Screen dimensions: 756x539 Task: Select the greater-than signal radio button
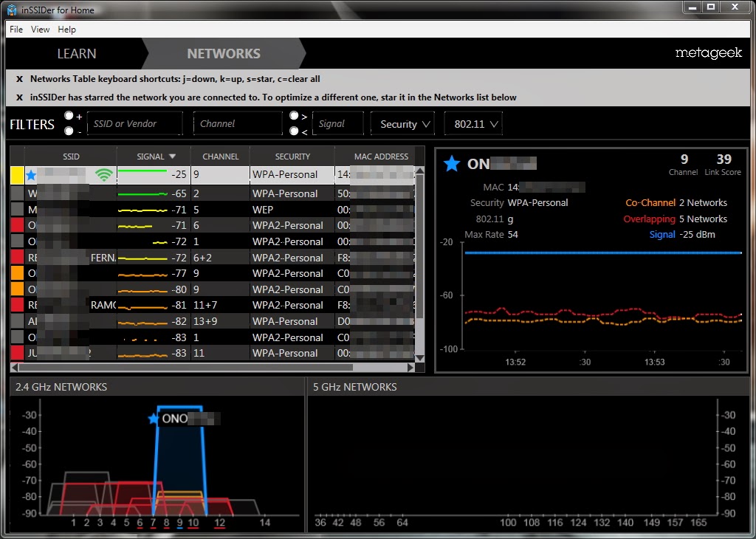294,116
